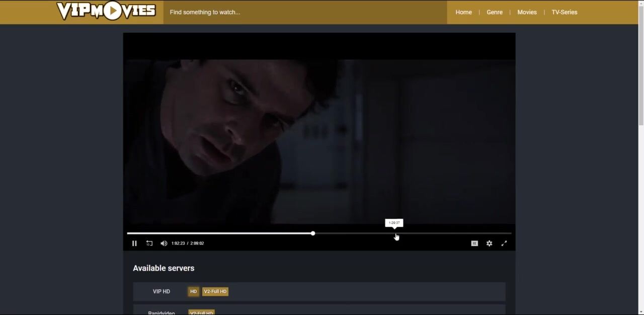Seek to the 1:29:37 position on timeline
Image resolution: width=644 pixels, height=315 pixels.
(x=394, y=233)
